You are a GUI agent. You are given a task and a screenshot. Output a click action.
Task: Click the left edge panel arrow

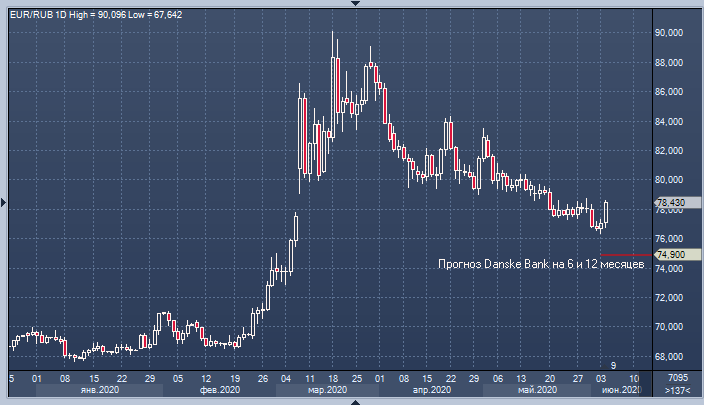pos(3,203)
